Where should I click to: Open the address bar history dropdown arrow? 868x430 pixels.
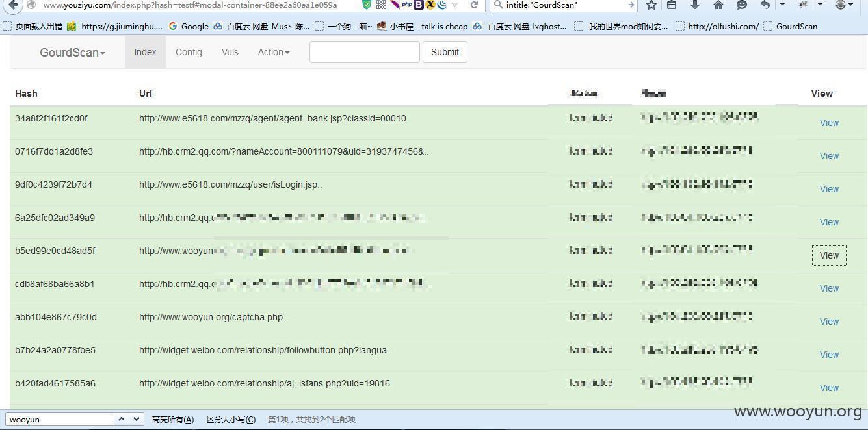454,5
